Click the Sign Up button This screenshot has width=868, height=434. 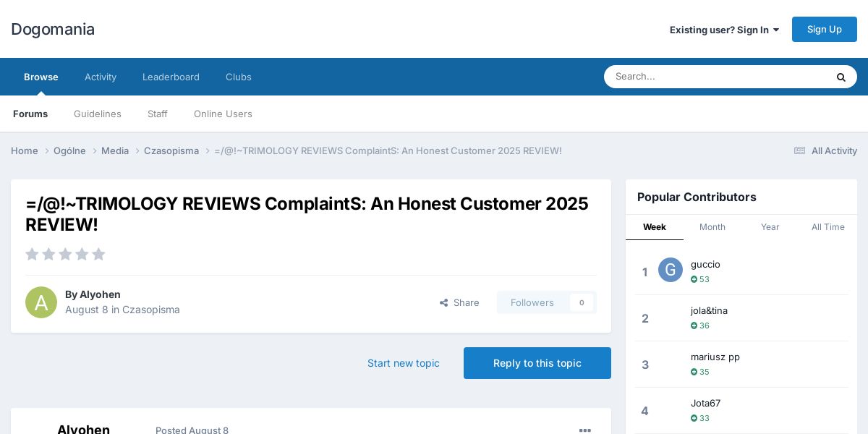825,29
